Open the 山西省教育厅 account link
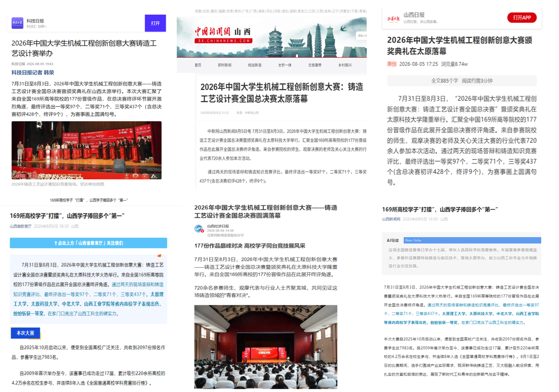The height and width of the screenshot is (392, 559). click(20, 226)
